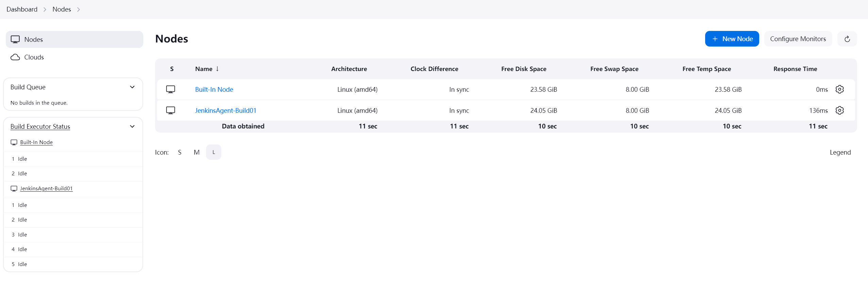Collapse the Build Executor Status panel
The image size is (868, 281).
pos(132,126)
